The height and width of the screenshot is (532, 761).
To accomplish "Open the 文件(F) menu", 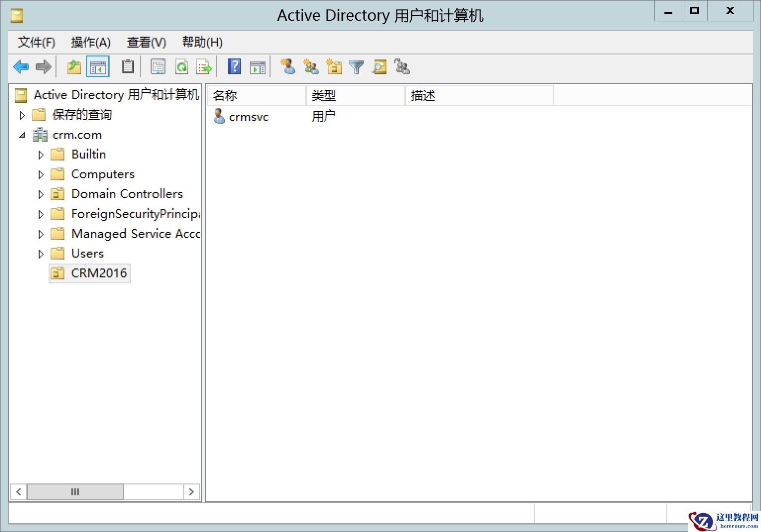I will pyautogui.click(x=36, y=42).
